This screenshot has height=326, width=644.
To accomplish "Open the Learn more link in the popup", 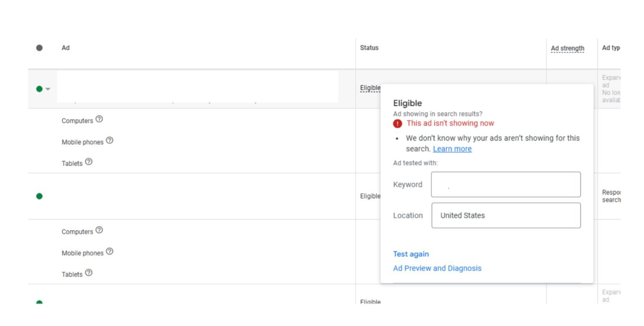I will pyautogui.click(x=452, y=149).
